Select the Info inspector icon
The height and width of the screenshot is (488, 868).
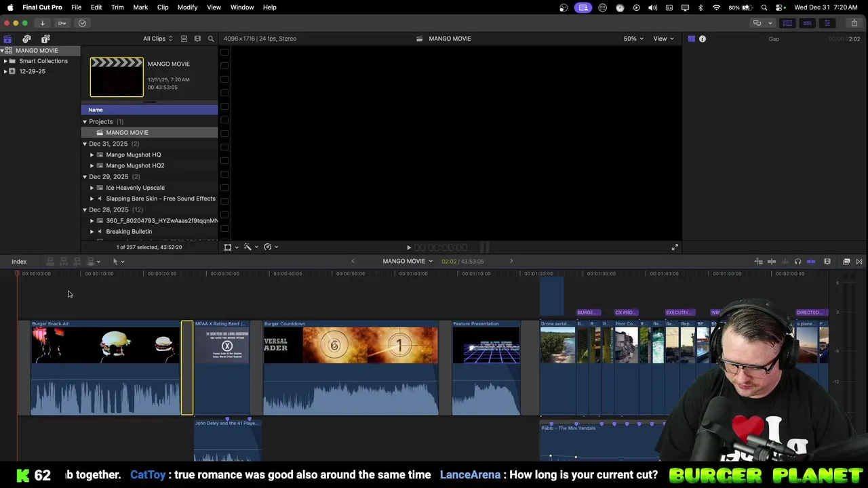[x=703, y=39]
